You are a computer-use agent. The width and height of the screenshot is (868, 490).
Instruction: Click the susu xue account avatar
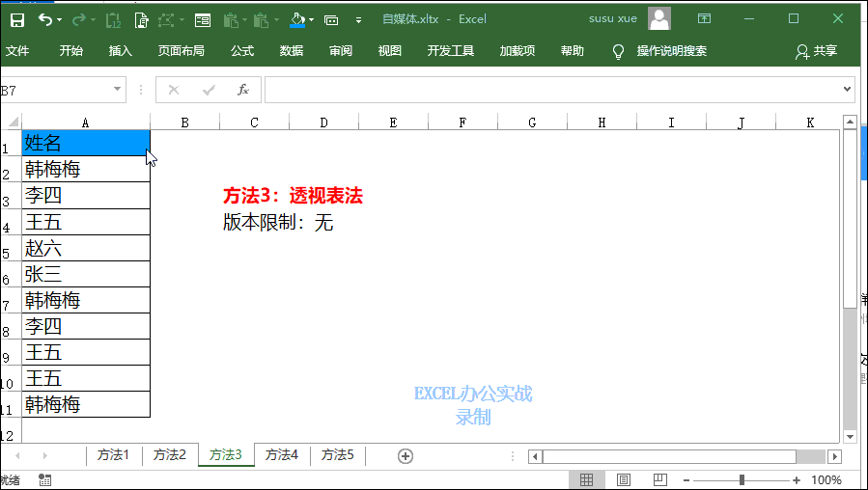(659, 18)
